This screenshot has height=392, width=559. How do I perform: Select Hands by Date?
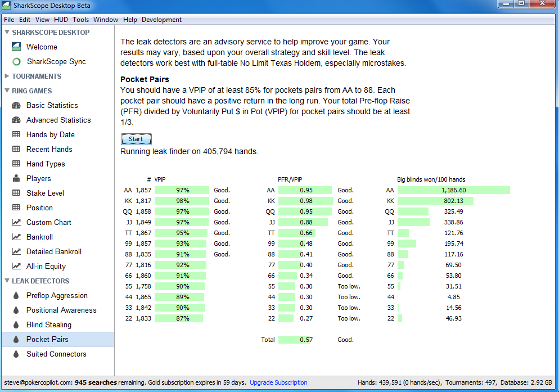tap(50, 134)
